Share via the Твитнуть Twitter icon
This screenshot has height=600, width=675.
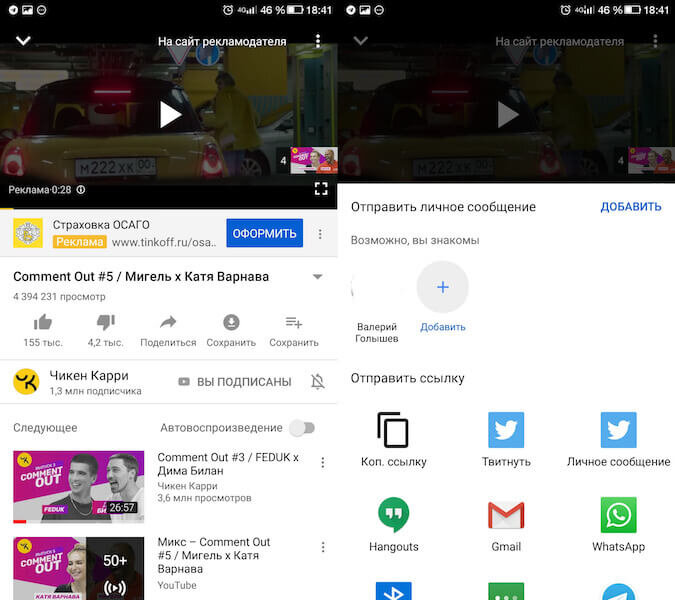506,430
